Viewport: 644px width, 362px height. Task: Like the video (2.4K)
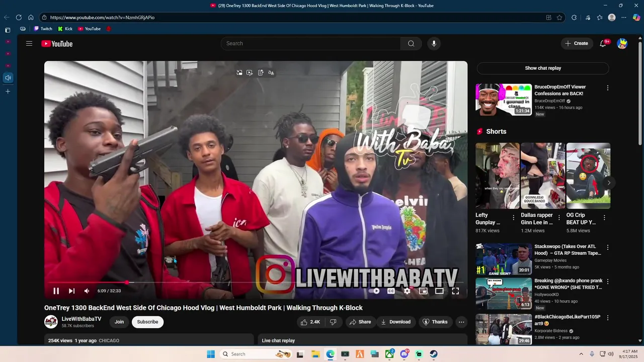310,322
